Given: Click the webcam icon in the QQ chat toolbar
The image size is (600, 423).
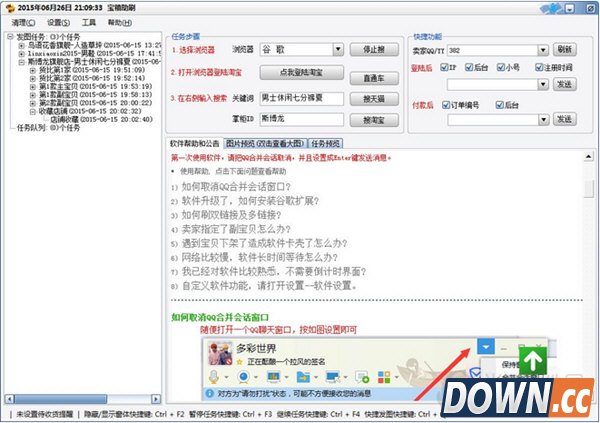Looking at the screenshot, I should click(244, 377).
